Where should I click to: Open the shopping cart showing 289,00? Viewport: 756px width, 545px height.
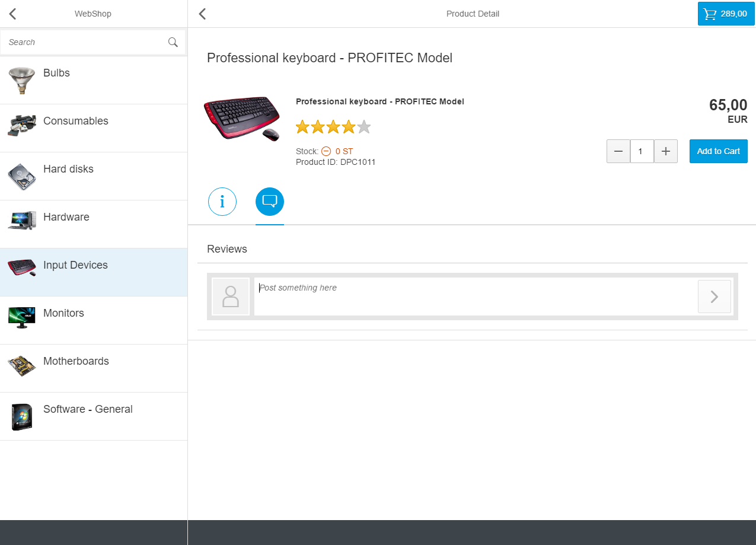[x=726, y=14]
